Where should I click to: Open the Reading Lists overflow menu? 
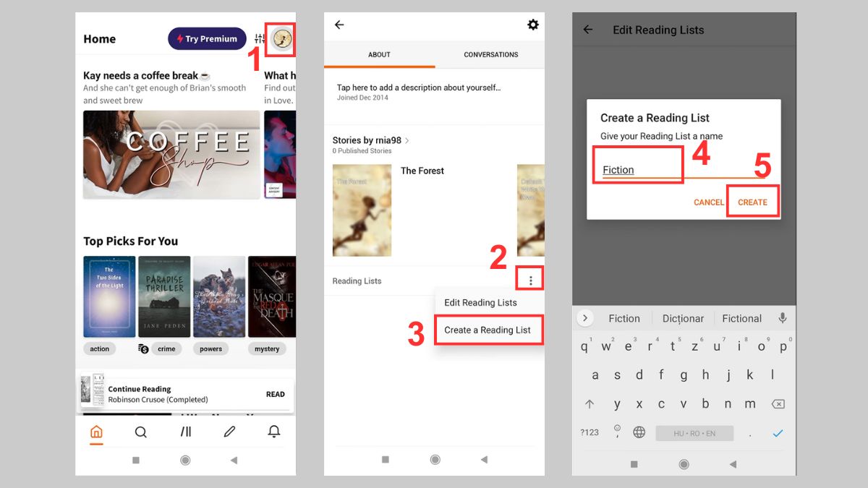531,278
